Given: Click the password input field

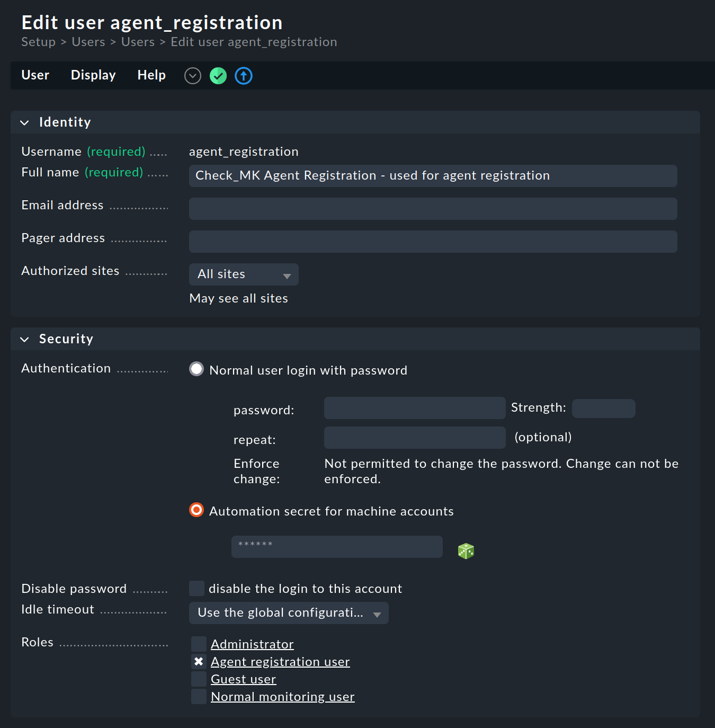Looking at the screenshot, I should coord(415,408).
